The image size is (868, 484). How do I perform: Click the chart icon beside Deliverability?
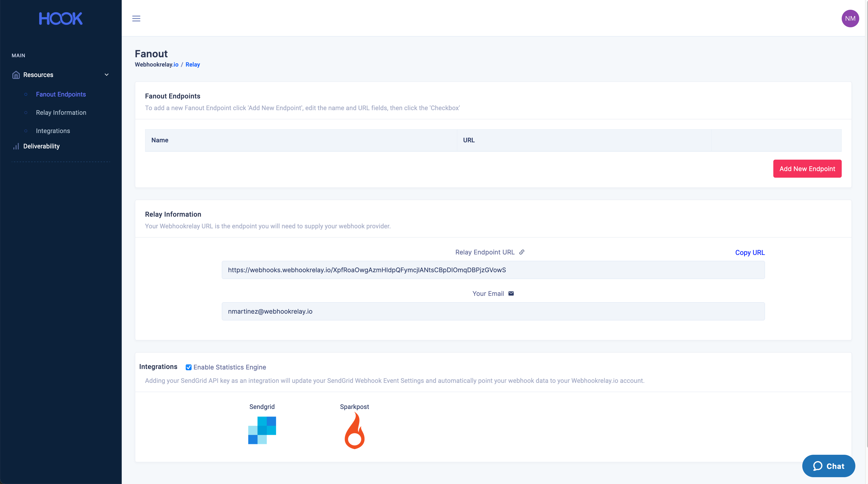[x=16, y=146]
